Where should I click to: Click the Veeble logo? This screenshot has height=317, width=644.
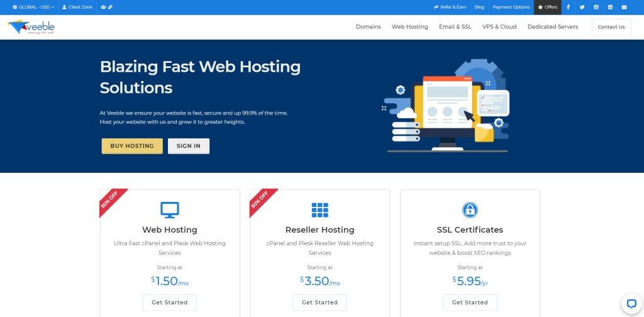point(31,27)
